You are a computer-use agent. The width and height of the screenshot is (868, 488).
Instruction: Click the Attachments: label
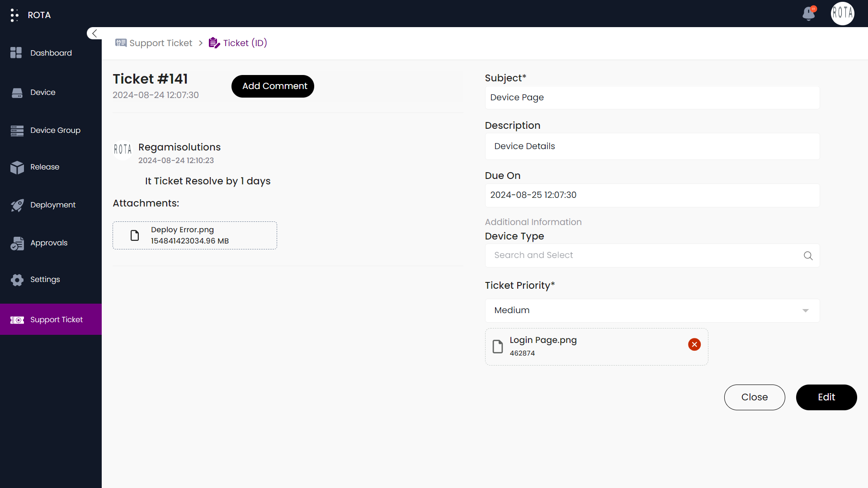(146, 203)
